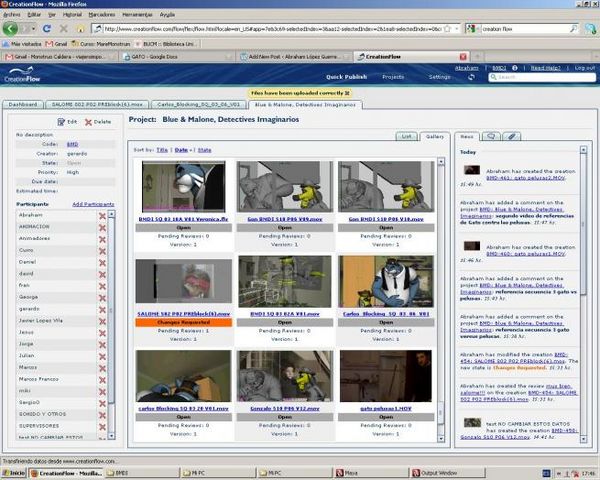The image size is (600, 480).
Task: Stop loading with the X toolbar icon
Action: click(x=64, y=29)
